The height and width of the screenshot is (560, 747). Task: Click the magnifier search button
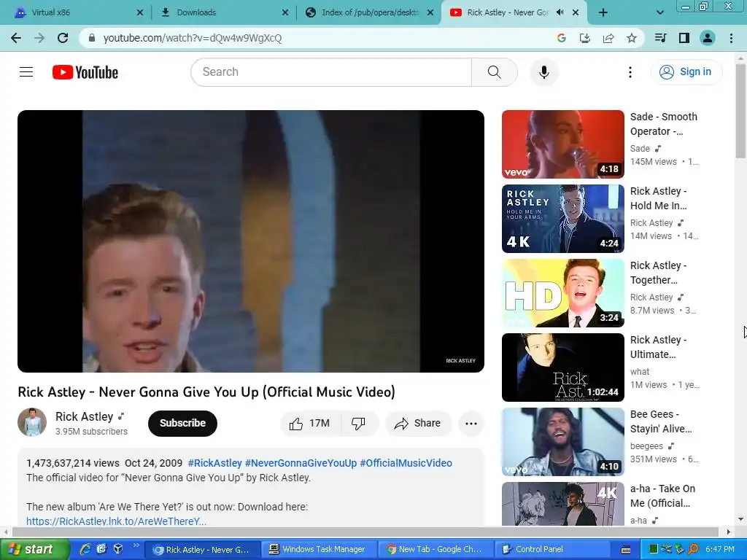(x=495, y=72)
